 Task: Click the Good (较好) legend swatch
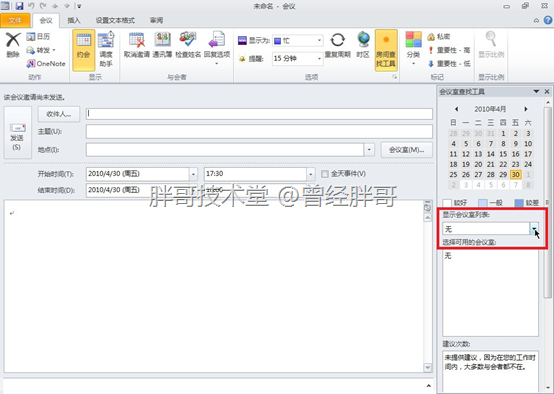pos(447,203)
